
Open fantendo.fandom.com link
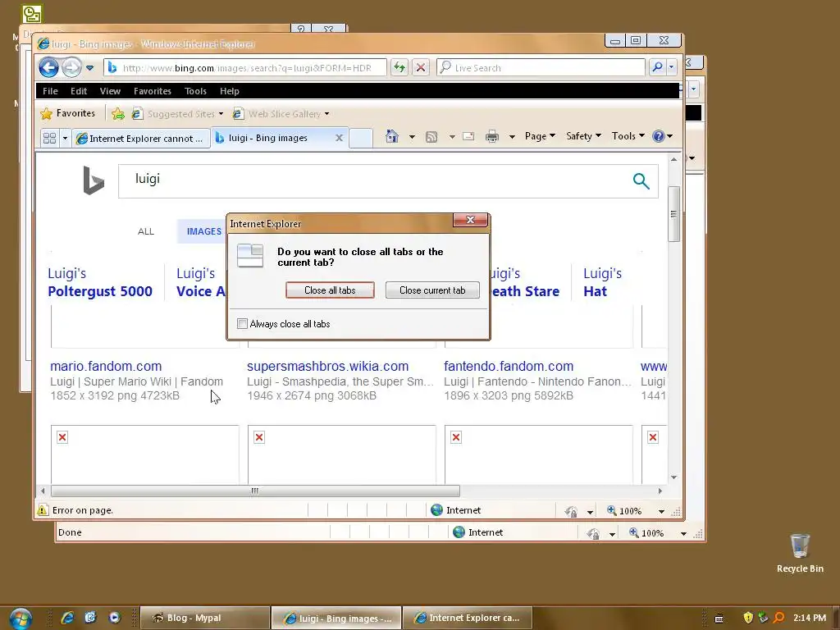(x=509, y=367)
